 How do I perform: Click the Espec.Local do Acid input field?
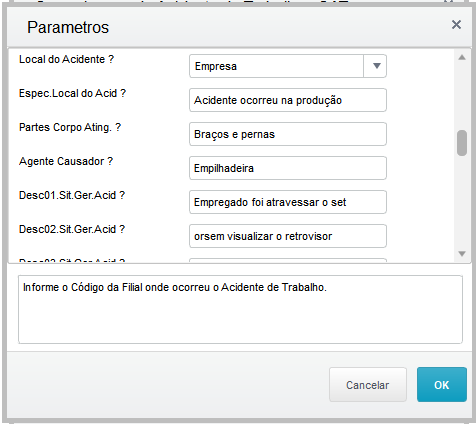[x=288, y=100]
